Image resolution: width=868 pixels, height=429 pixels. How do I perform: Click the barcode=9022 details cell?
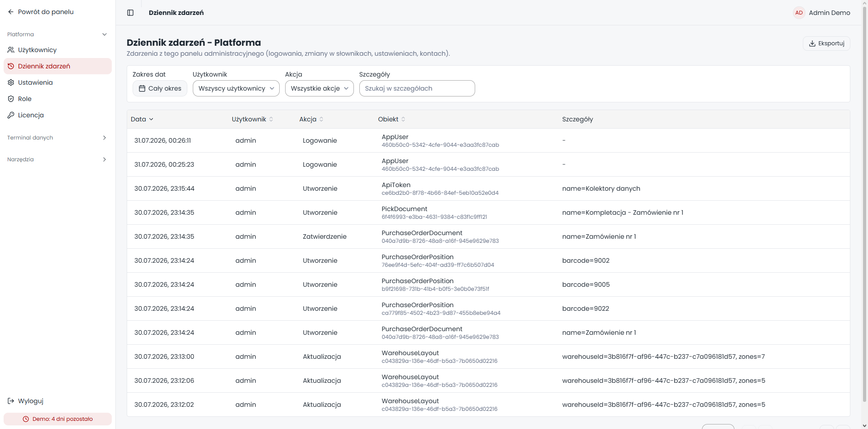(586, 308)
